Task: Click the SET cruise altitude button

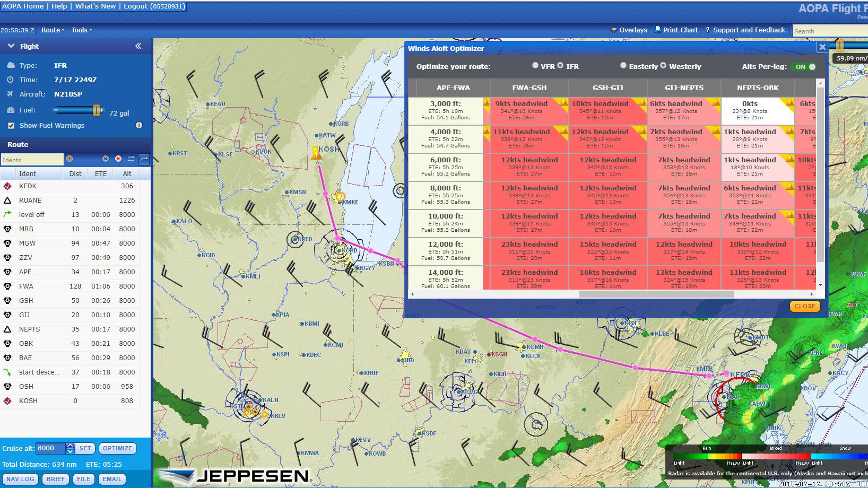Action: pos(85,448)
